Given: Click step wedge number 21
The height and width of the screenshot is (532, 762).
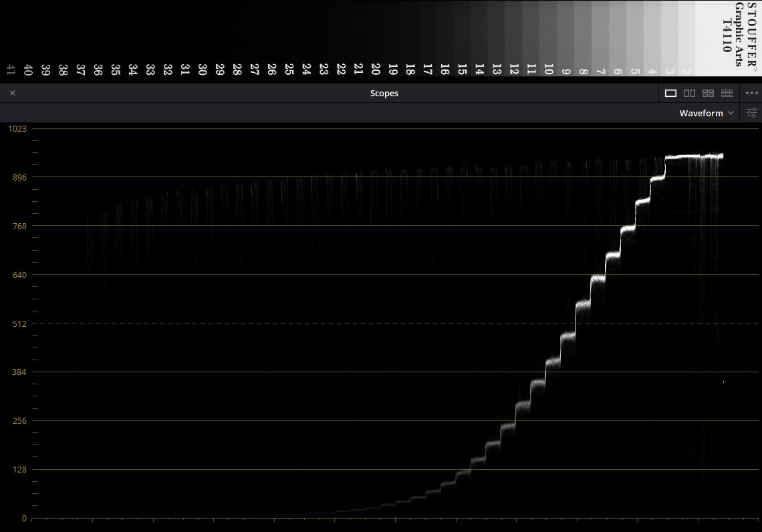Looking at the screenshot, I should click(358, 68).
